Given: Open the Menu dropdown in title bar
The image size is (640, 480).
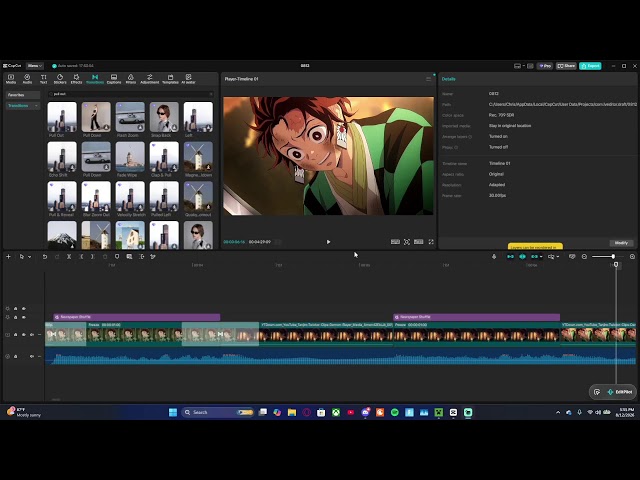Looking at the screenshot, I should click(35, 66).
